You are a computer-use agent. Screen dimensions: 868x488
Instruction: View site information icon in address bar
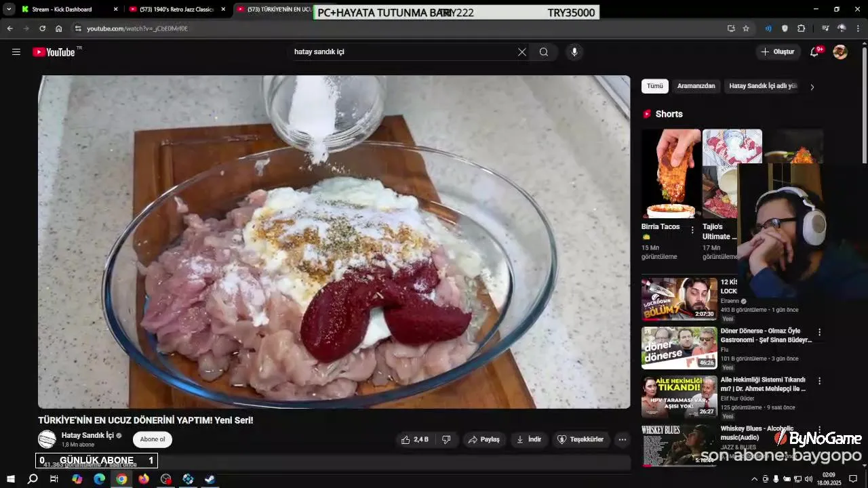click(78, 28)
